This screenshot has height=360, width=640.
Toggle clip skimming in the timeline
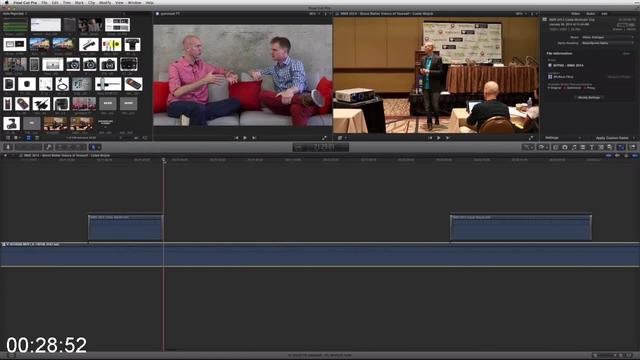click(609, 156)
